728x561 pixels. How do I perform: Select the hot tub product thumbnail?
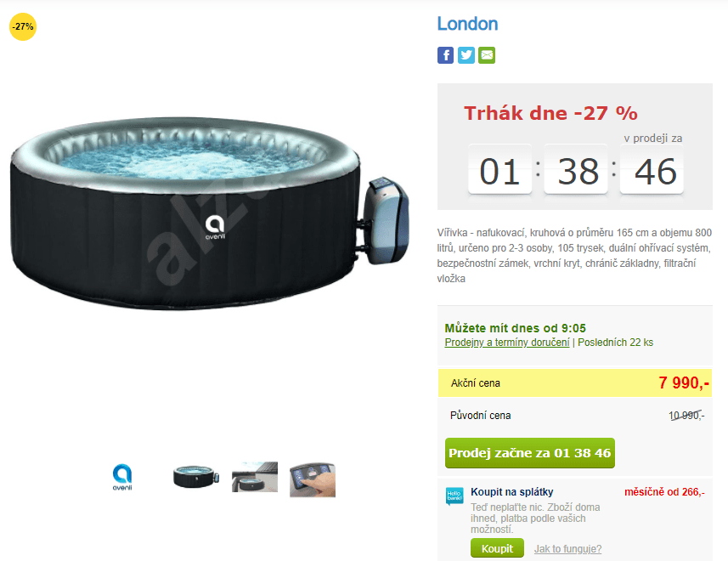click(x=196, y=477)
